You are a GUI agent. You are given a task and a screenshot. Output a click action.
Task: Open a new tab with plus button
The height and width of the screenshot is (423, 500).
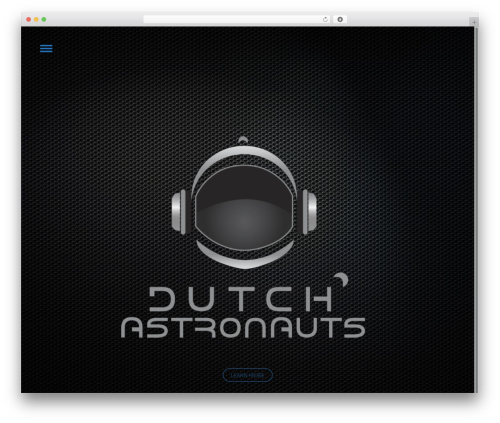[x=474, y=22]
